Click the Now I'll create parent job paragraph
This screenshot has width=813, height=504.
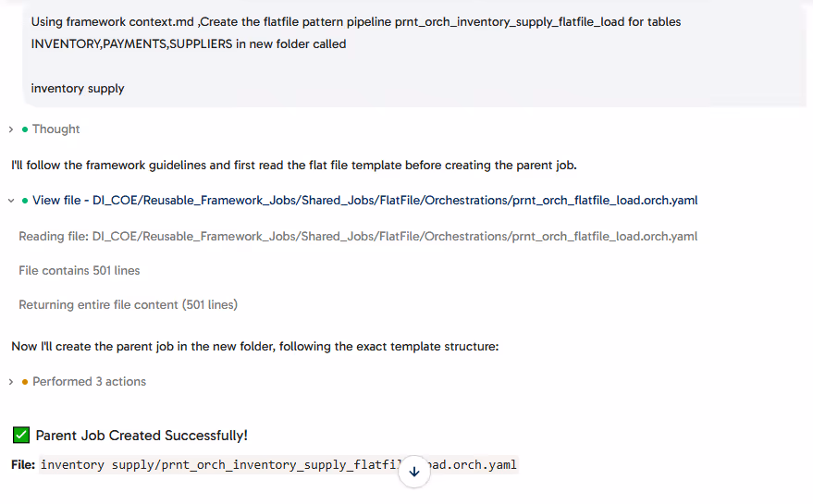tap(254, 347)
